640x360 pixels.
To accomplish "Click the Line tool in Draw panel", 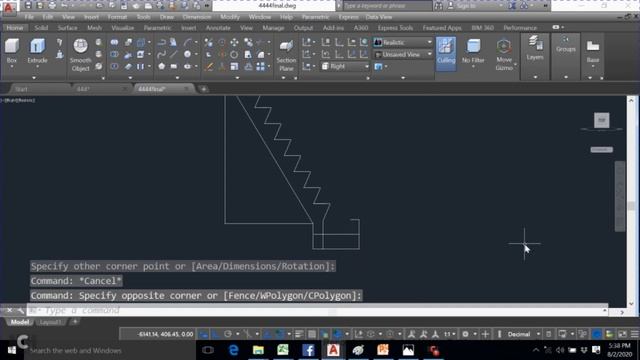I will point(174,54).
